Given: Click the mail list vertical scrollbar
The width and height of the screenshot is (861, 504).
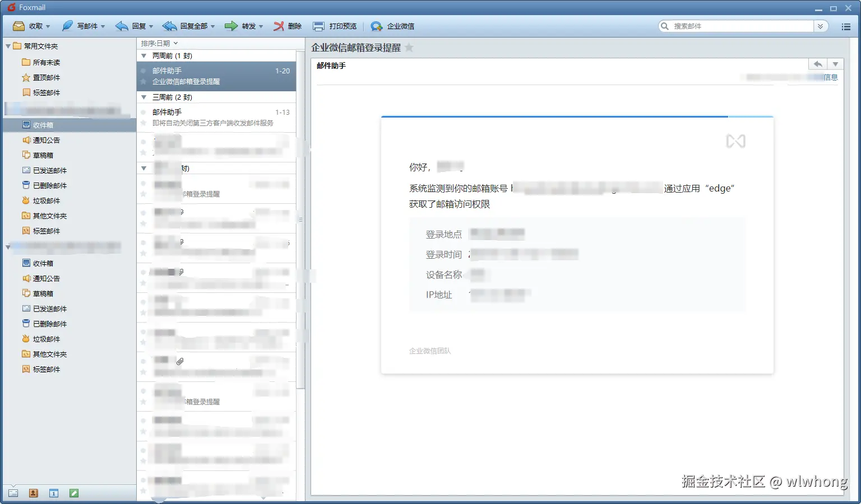Looking at the screenshot, I should pos(300,220).
